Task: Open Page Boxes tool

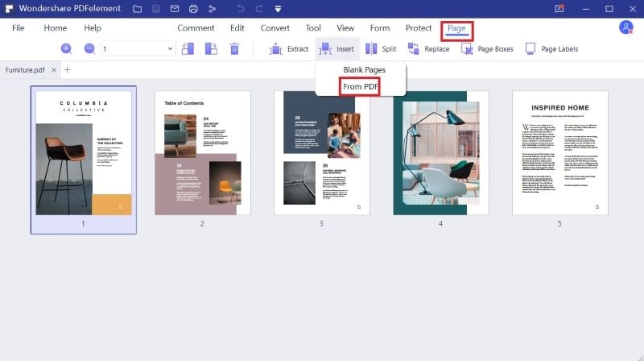Action: pyautogui.click(x=487, y=49)
